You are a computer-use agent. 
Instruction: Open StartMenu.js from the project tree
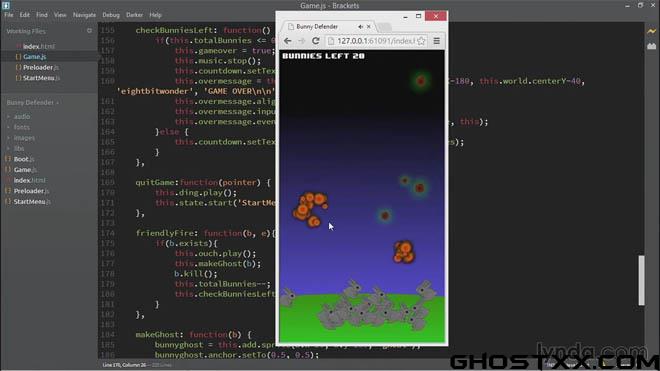coord(32,202)
